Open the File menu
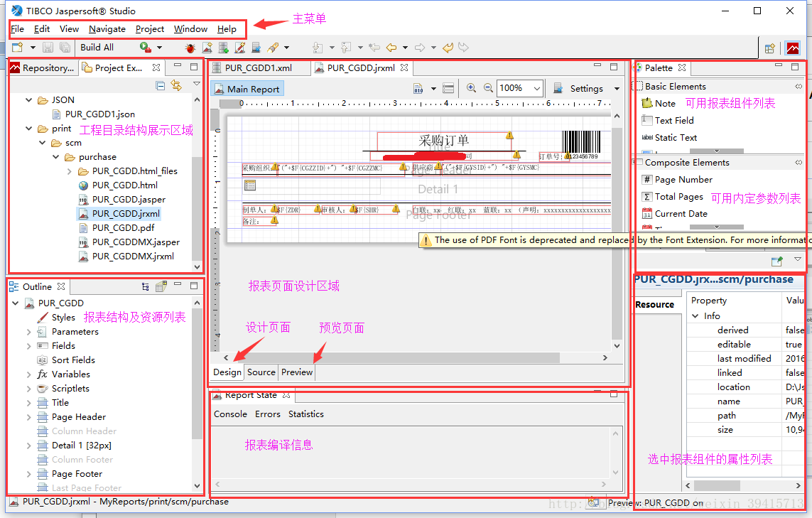812x518 pixels. pos(17,29)
